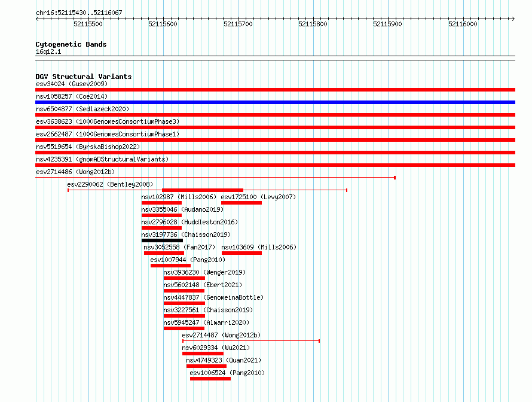Click ruler position 52115500
The image size is (532, 402).
coord(88,24)
